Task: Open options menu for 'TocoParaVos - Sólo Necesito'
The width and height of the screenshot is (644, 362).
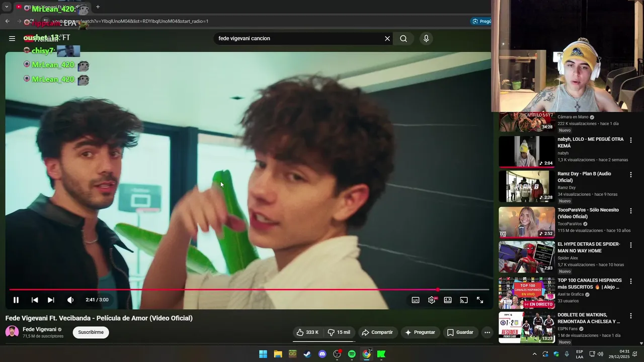Action: click(631, 211)
